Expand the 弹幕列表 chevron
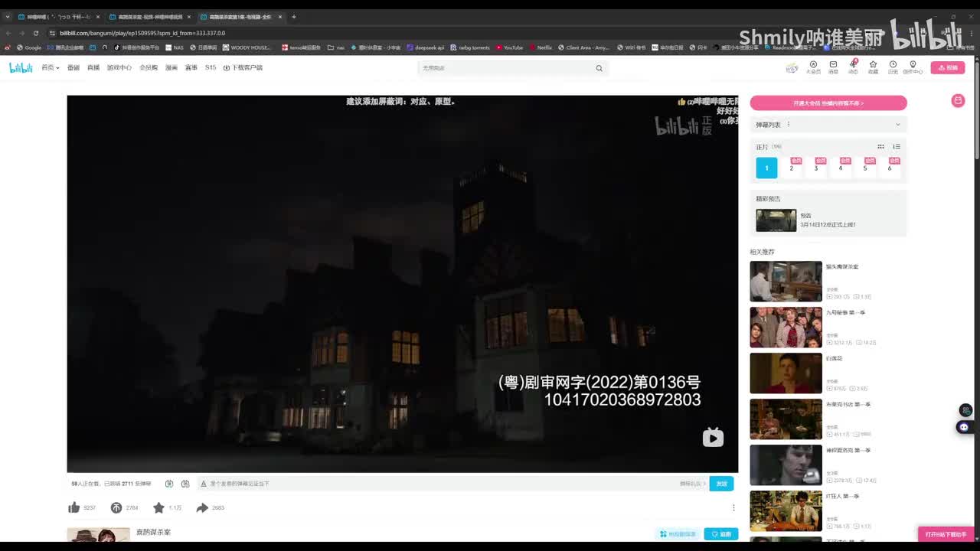 [898, 125]
